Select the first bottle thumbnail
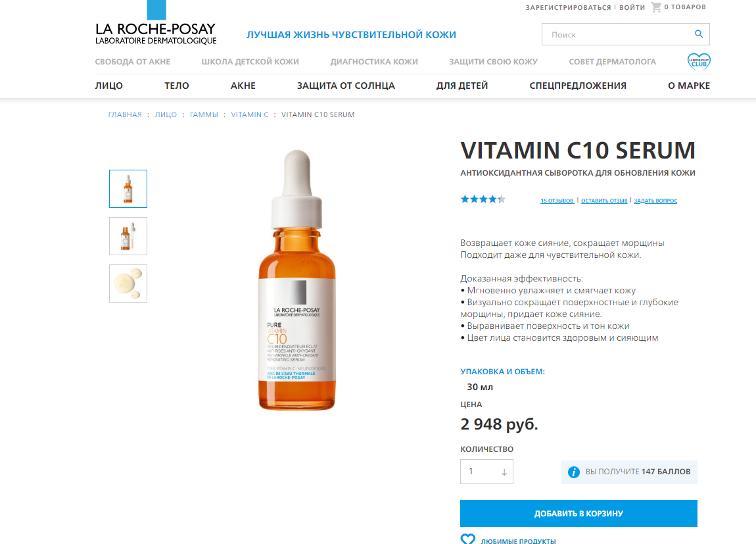This screenshot has width=756, height=544. (128, 189)
